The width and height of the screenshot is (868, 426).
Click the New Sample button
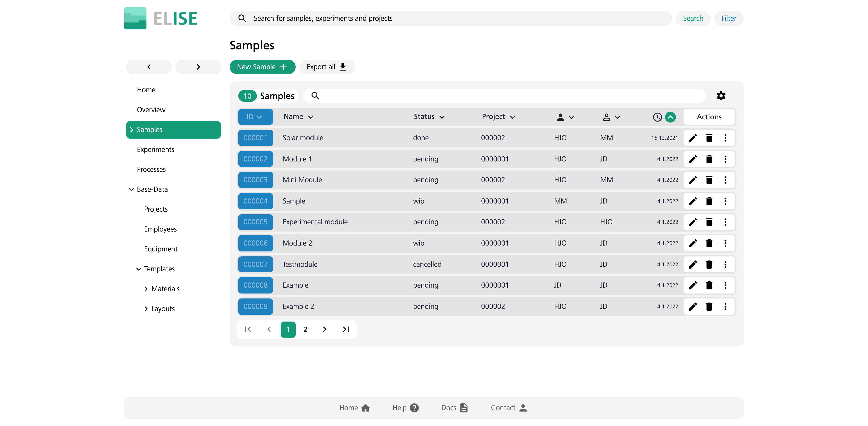[x=262, y=66]
